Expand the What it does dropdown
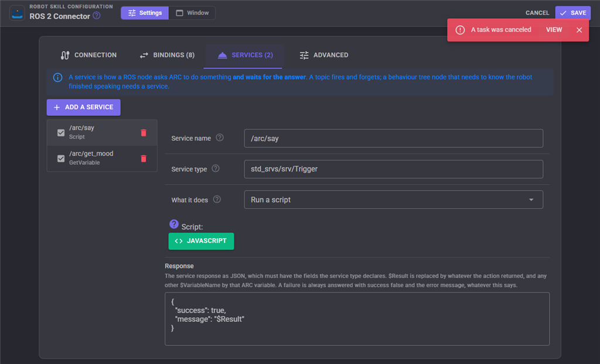The image size is (600, 364). point(393,200)
